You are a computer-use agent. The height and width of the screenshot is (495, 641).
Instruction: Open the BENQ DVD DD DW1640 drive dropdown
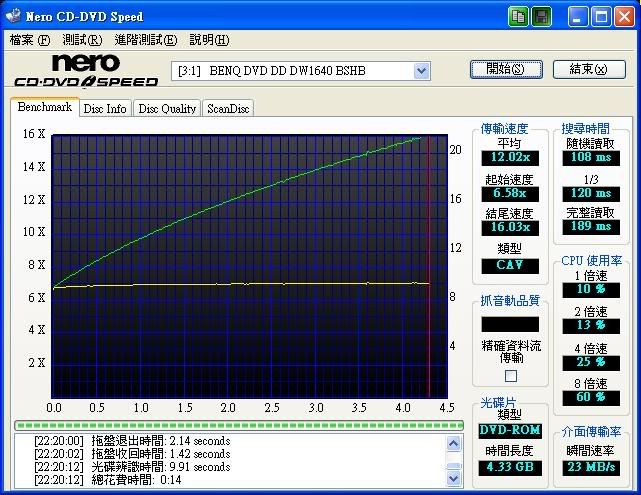[x=421, y=71]
